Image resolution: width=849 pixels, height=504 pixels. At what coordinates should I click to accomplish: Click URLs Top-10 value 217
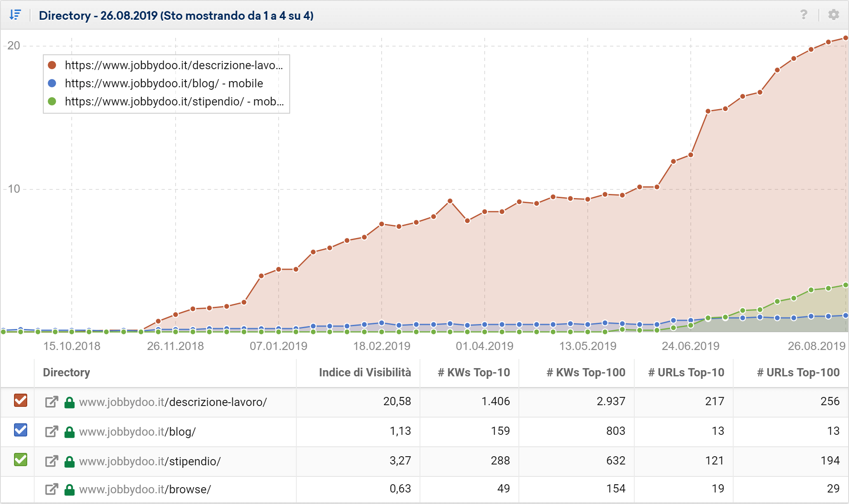coord(715,401)
